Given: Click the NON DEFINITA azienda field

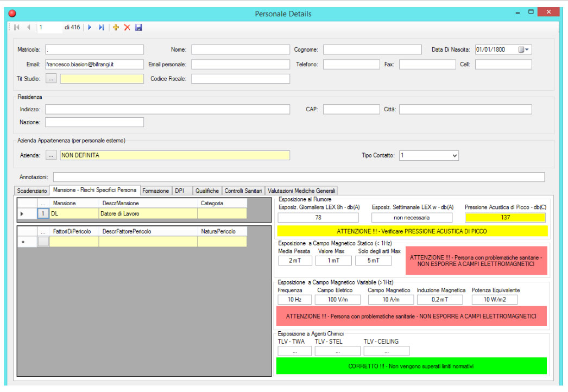Looking at the screenshot, I should 175,155.
